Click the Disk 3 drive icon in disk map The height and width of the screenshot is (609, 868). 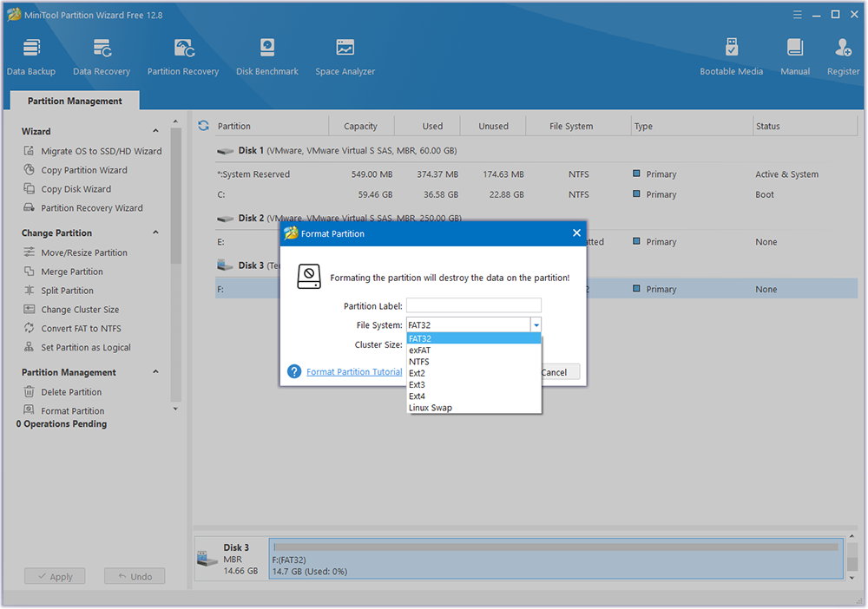click(x=207, y=559)
